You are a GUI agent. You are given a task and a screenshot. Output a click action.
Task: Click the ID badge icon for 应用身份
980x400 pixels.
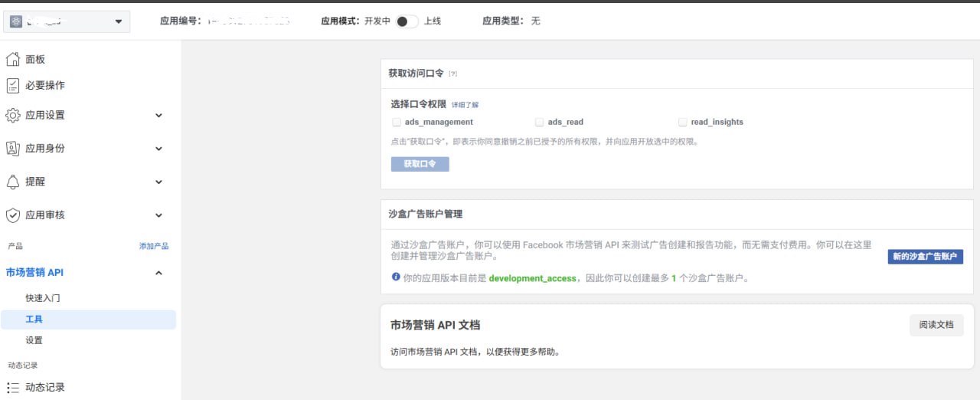13,149
